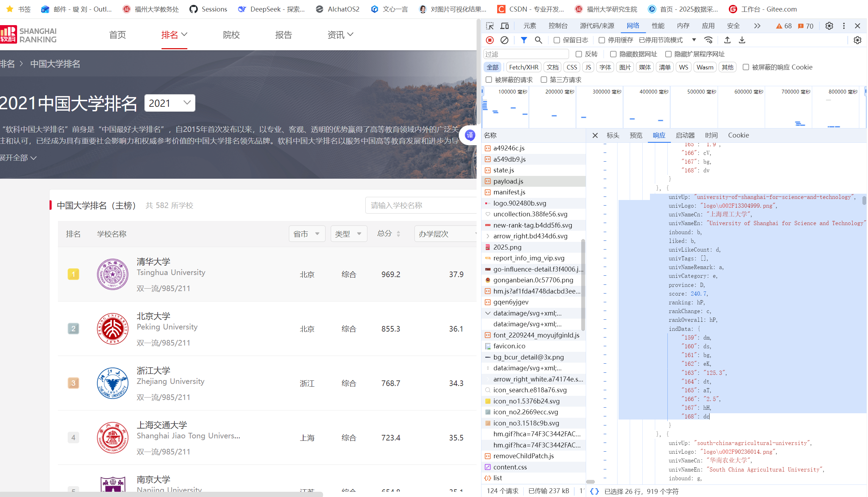
Task: Toggle device toolbar emulation icon
Action: point(504,26)
